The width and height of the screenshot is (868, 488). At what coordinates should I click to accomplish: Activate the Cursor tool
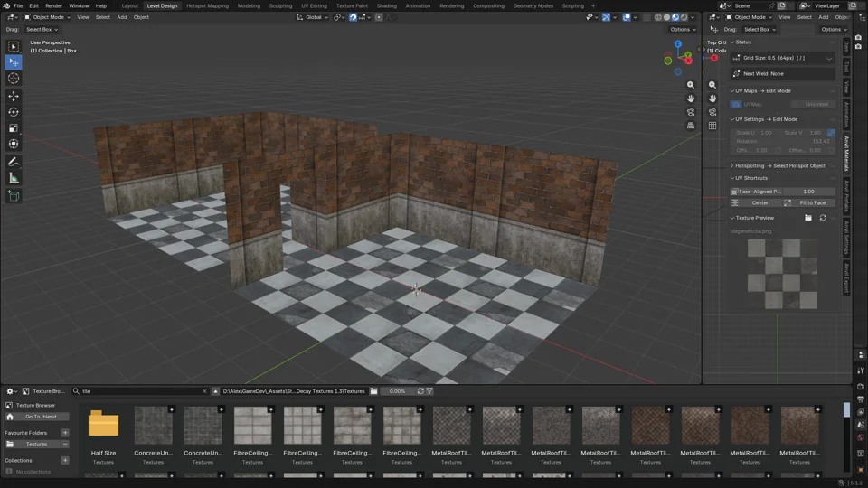(x=14, y=79)
